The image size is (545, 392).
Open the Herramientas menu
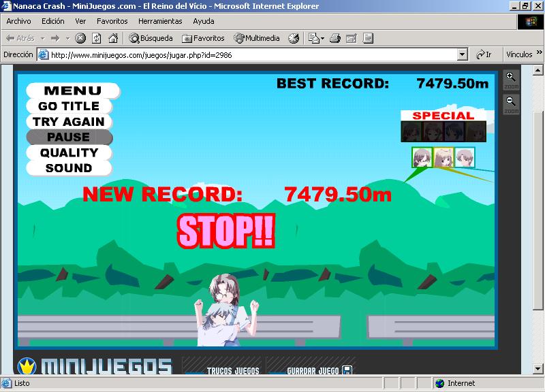[160, 21]
